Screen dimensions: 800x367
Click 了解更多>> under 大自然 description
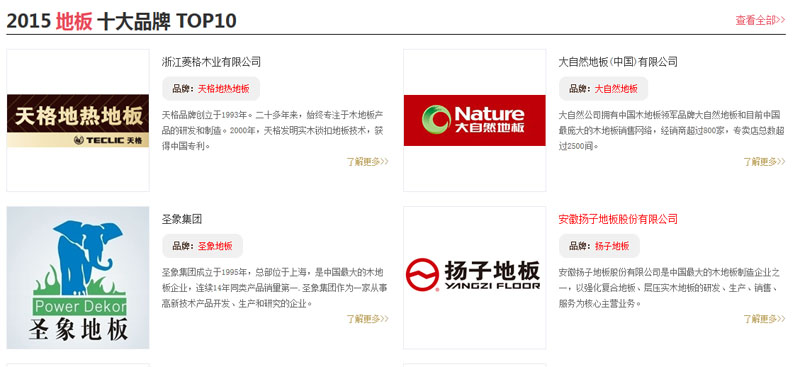tap(764, 162)
